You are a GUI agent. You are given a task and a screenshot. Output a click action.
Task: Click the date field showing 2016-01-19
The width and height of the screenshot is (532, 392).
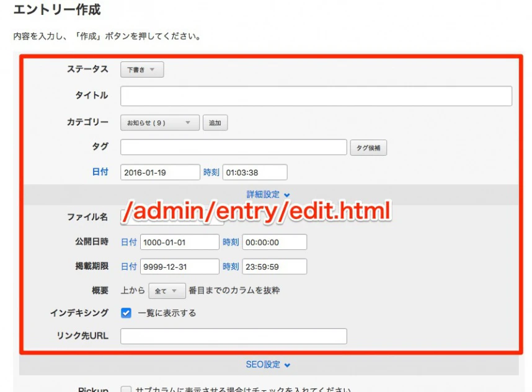tap(160, 172)
